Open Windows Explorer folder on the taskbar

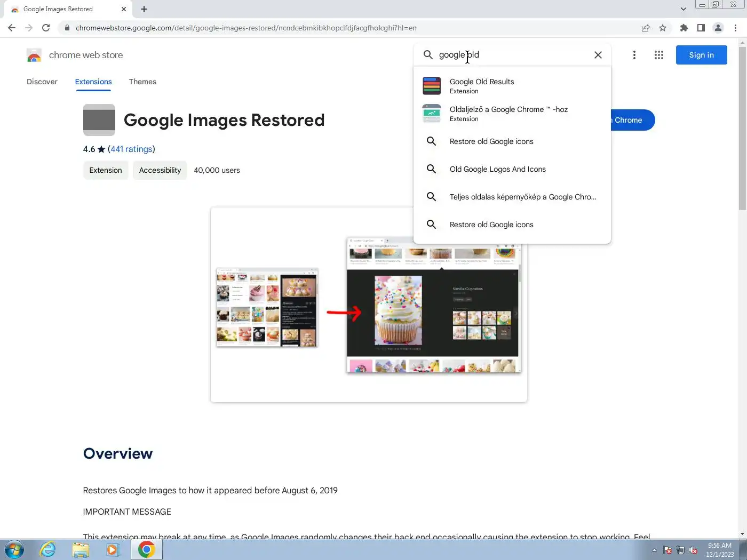coord(81,549)
